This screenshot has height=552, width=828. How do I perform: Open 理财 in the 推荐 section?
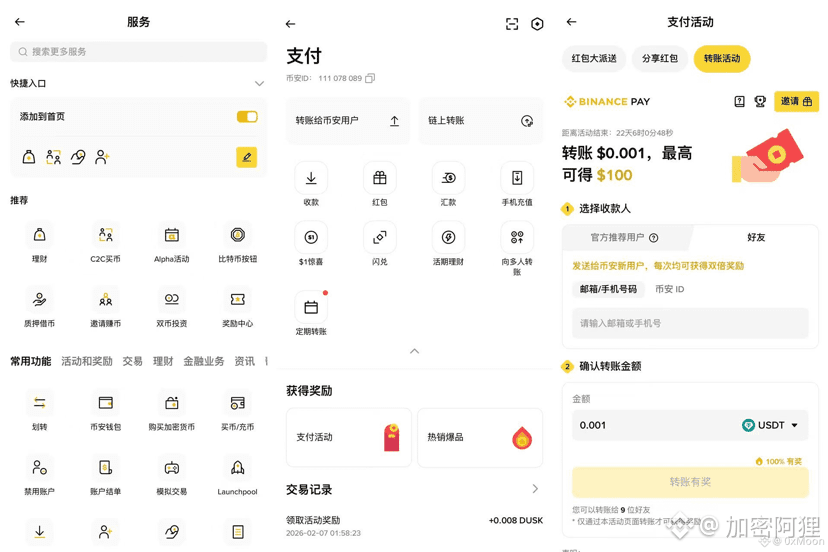pos(40,242)
